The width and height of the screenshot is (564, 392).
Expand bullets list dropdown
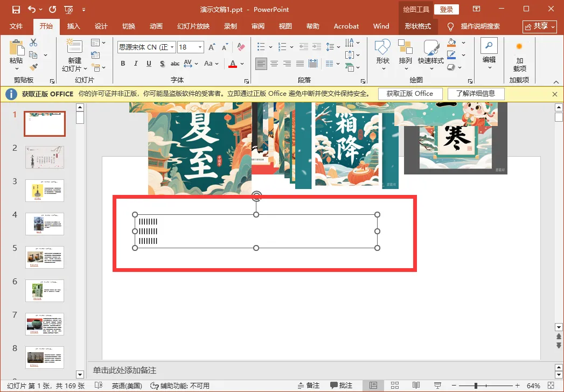[270, 47]
